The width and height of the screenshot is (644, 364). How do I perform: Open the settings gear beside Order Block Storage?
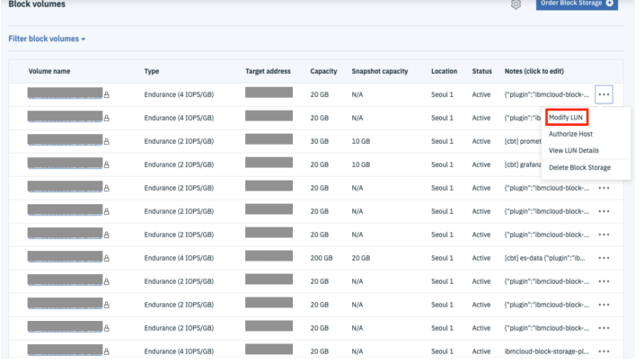(x=516, y=4)
